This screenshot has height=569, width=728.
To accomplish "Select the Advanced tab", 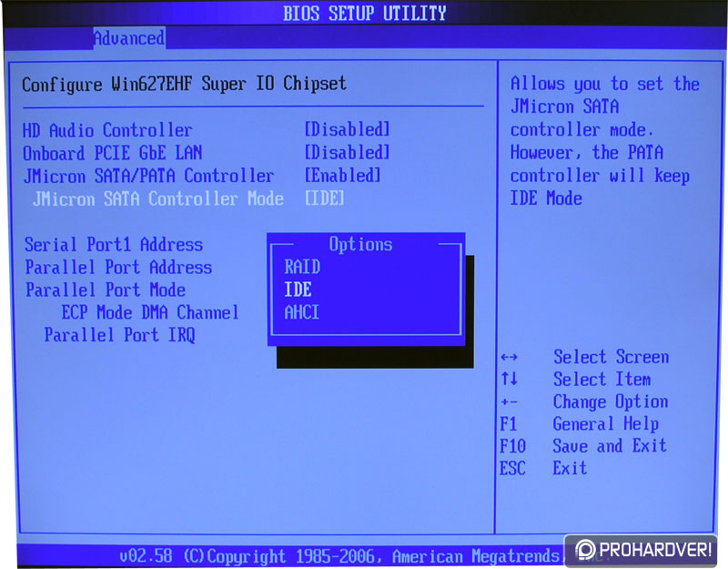I will click(129, 38).
